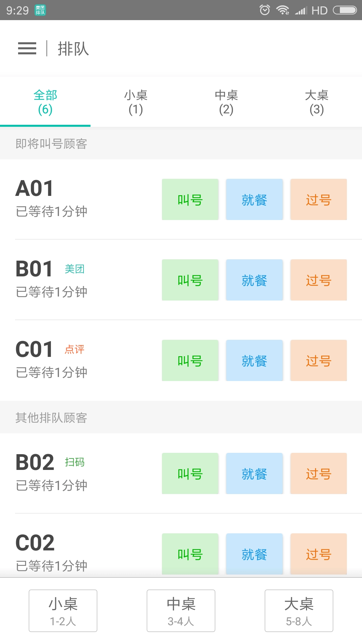Tap the Wi-Fi status icon

pyautogui.click(x=282, y=10)
